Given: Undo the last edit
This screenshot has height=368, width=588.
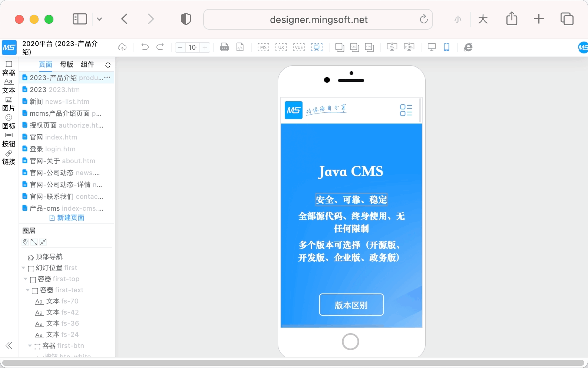Looking at the screenshot, I should click(x=145, y=47).
